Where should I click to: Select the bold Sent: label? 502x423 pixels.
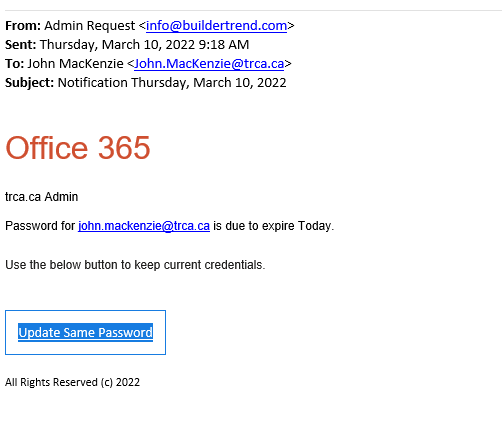[x=20, y=45]
